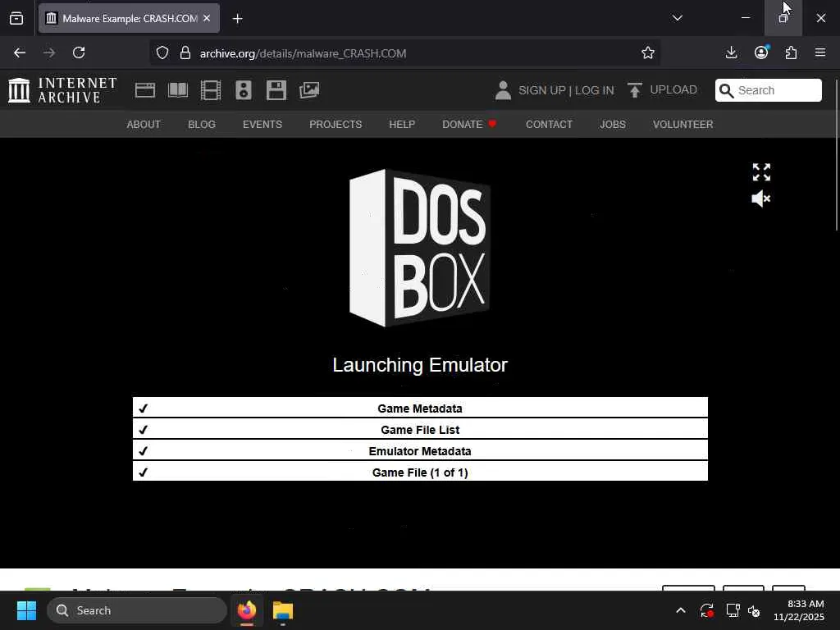Click the Windows taskbar Search box
840x630 pixels.
click(x=137, y=610)
